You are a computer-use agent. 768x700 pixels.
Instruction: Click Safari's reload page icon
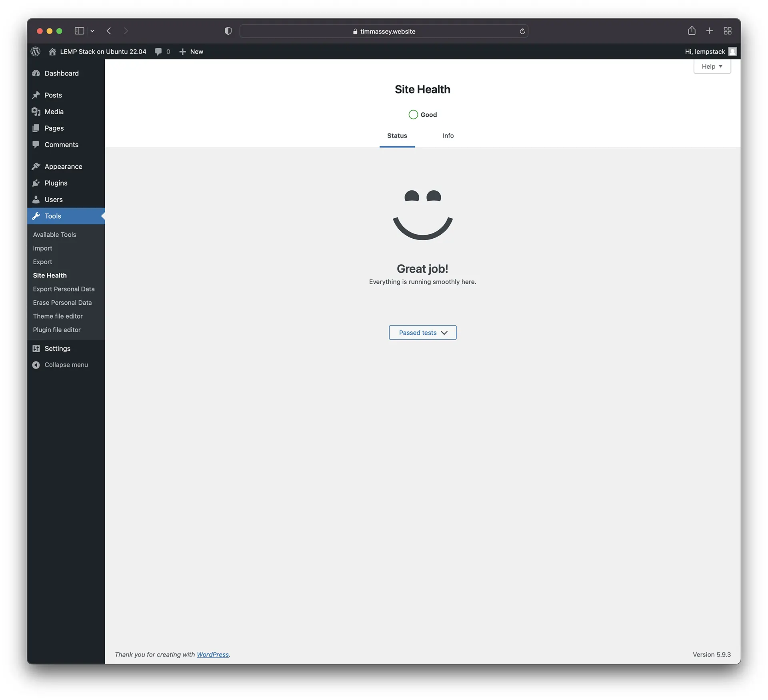[522, 31]
